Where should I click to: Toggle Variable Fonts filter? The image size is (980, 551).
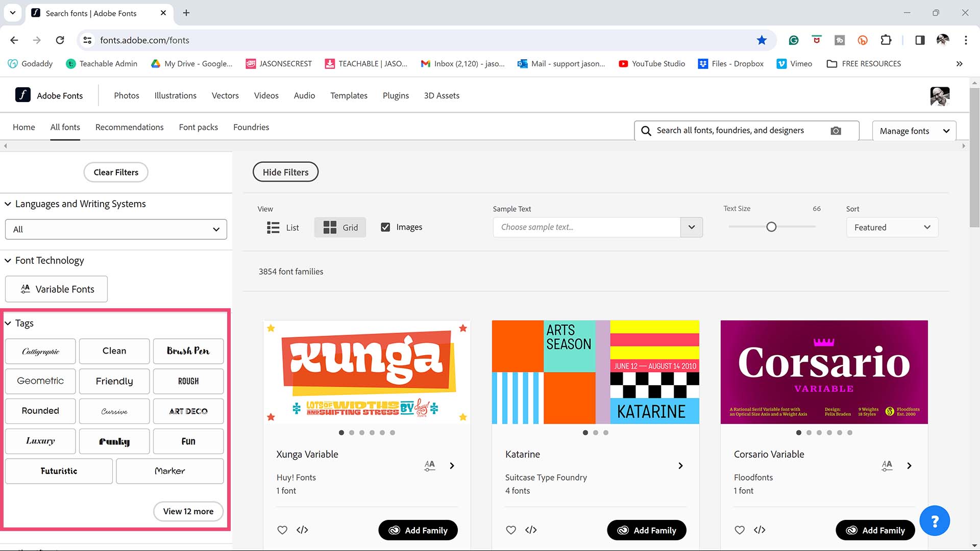click(56, 289)
